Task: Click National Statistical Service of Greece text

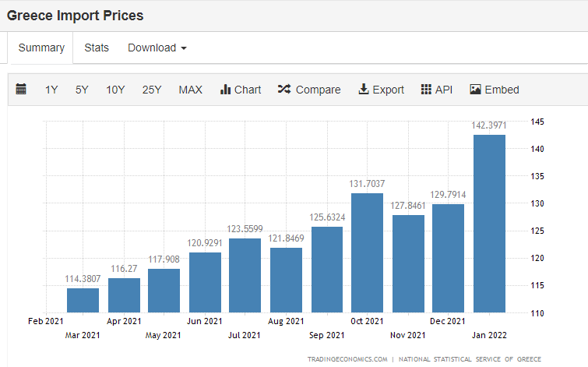Action: click(x=470, y=359)
